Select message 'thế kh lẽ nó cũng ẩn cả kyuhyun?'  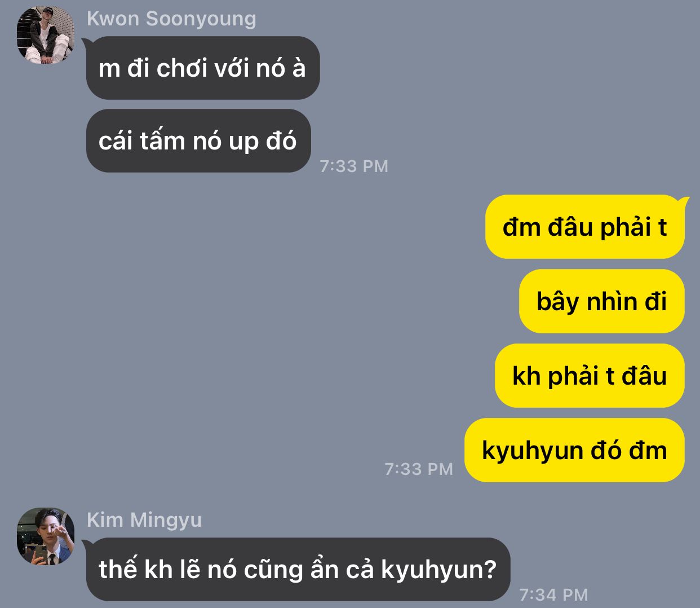[298, 569]
